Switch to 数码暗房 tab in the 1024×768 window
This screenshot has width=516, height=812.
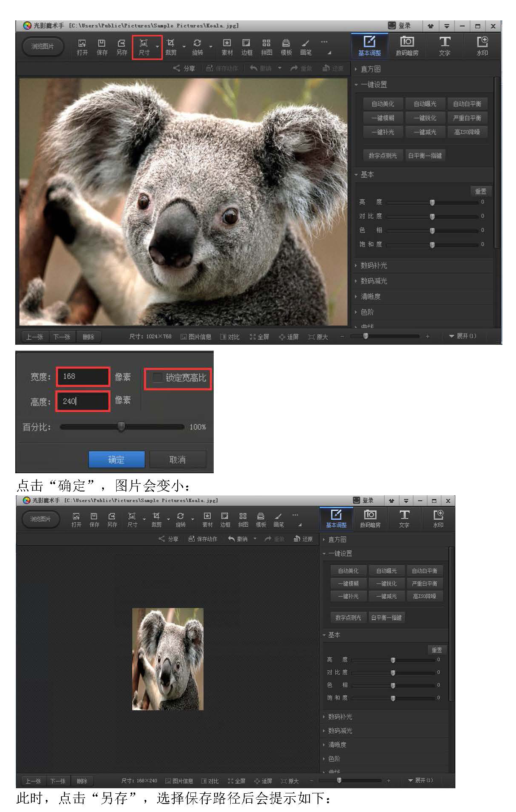(x=407, y=46)
